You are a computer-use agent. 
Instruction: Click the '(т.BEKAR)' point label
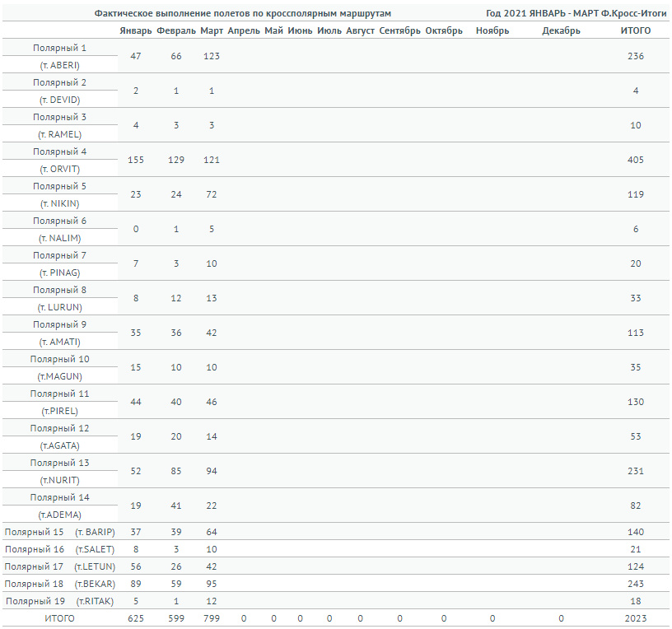point(95,584)
